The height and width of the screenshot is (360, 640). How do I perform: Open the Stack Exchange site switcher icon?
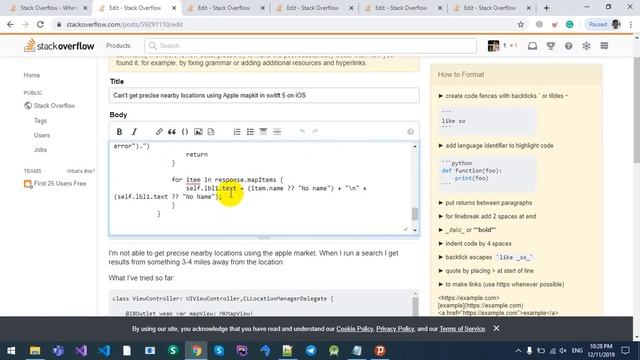tap(604, 46)
